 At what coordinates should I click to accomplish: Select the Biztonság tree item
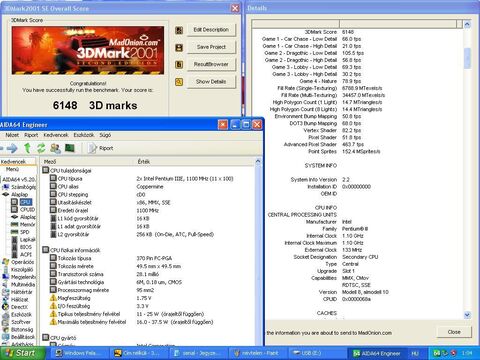pyautogui.click(x=19, y=329)
